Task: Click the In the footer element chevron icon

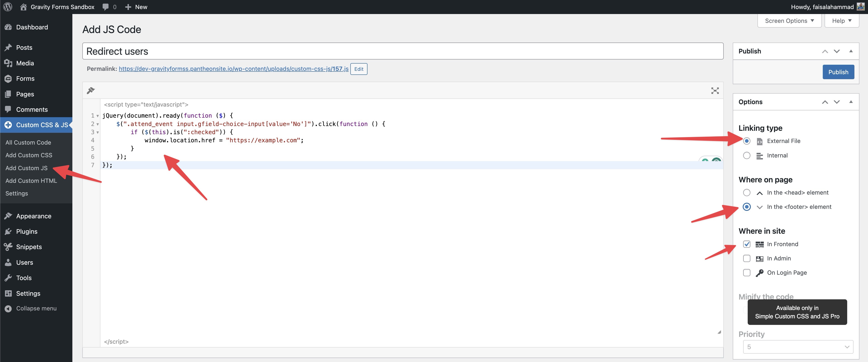Action: [x=759, y=207]
